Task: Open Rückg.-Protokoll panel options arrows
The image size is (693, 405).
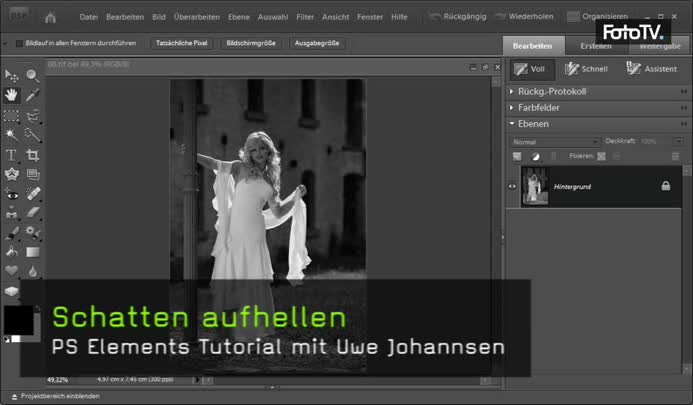Action: (x=684, y=92)
